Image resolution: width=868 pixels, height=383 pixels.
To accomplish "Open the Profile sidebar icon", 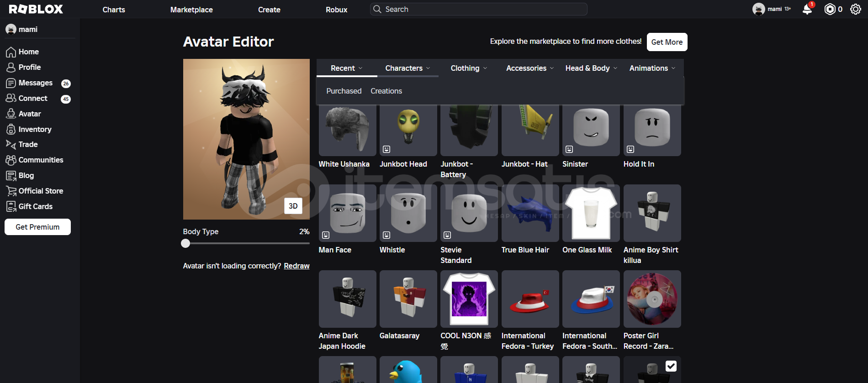I will pyautogui.click(x=11, y=68).
